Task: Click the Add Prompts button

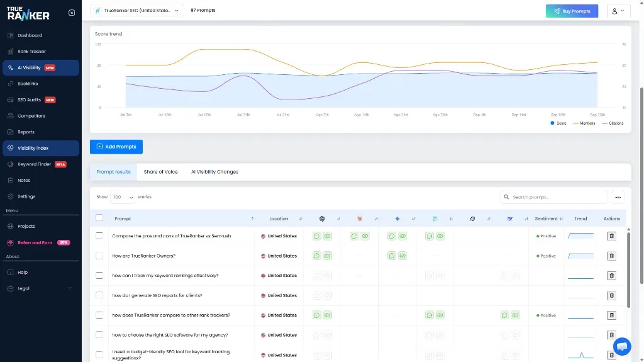Action: tap(116, 147)
